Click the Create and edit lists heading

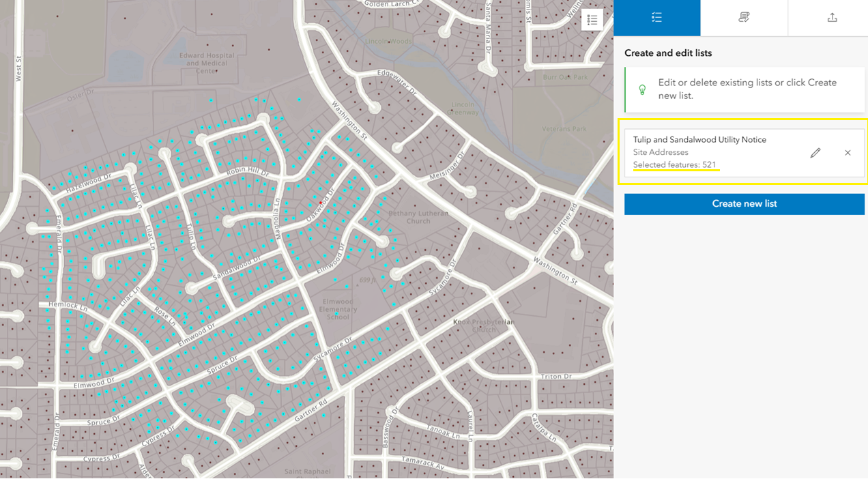668,53
